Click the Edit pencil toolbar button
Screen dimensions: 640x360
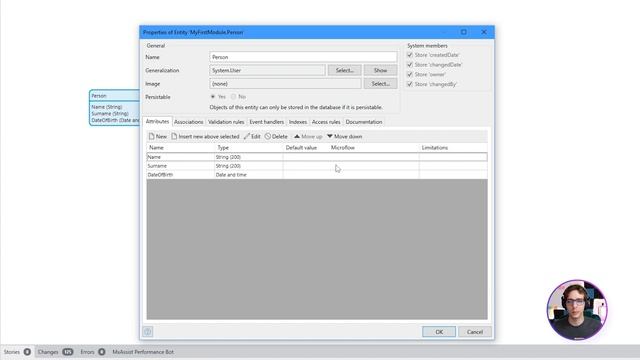(252, 136)
